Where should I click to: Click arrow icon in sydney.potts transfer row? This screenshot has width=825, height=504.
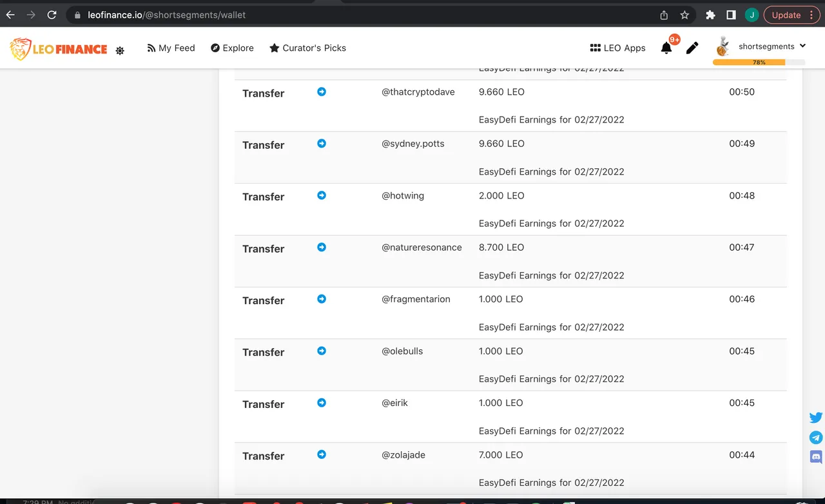point(322,143)
